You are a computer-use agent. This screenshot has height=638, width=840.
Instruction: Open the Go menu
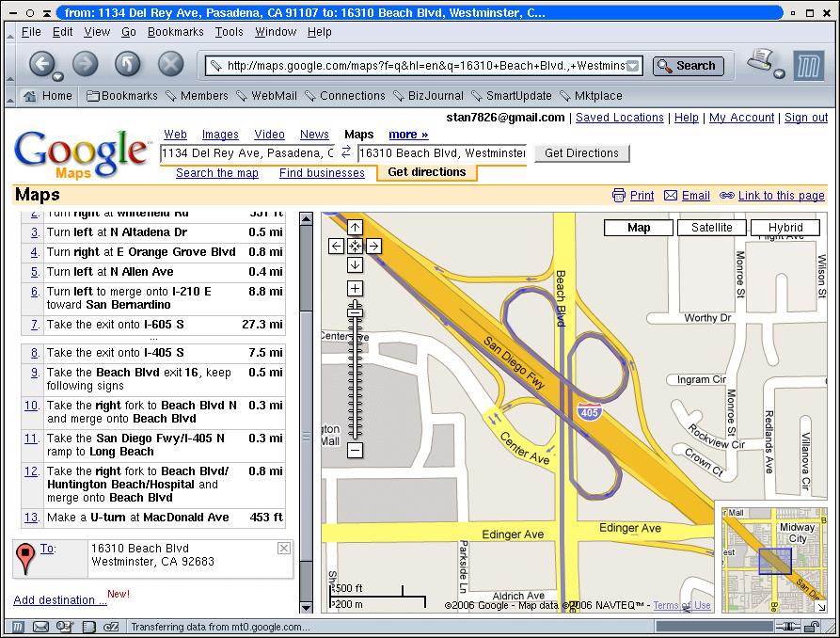[x=129, y=32]
